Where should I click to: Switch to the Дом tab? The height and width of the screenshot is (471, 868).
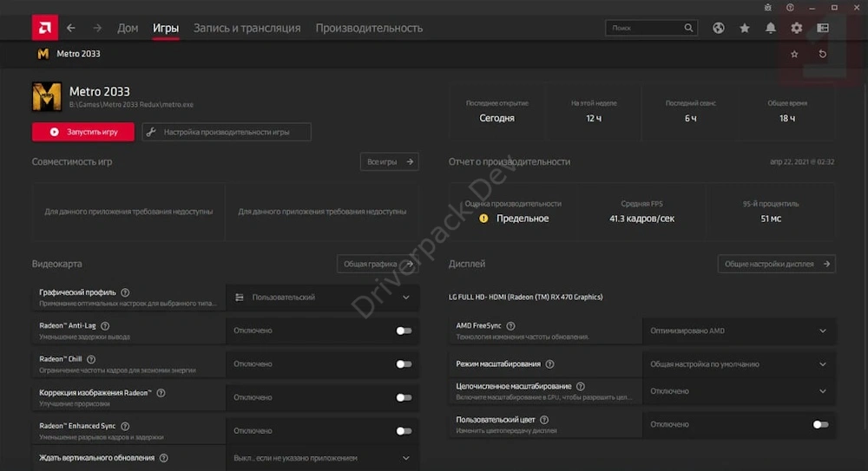click(128, 28)
